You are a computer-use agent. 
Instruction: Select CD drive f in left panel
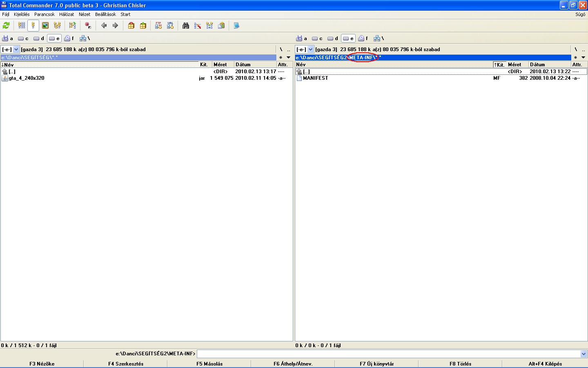(x=69, y=38)
